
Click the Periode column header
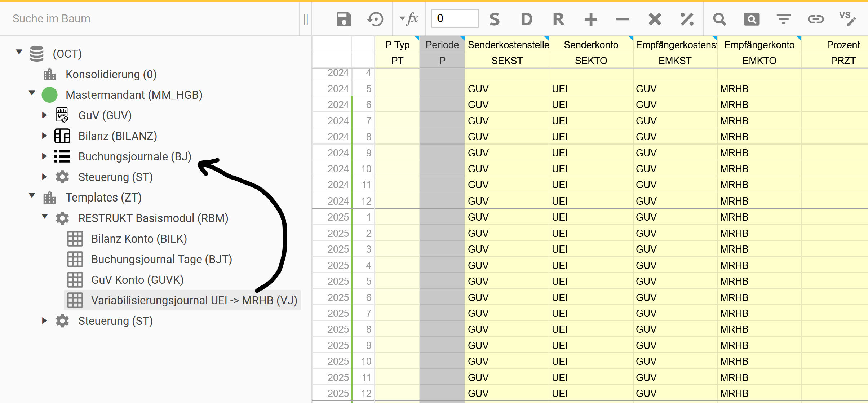(442, 44)
